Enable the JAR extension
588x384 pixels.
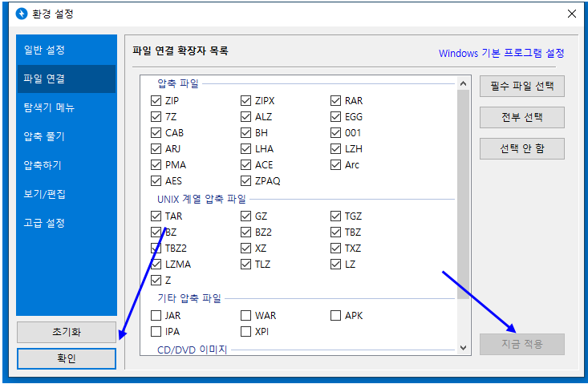[156, 316]
